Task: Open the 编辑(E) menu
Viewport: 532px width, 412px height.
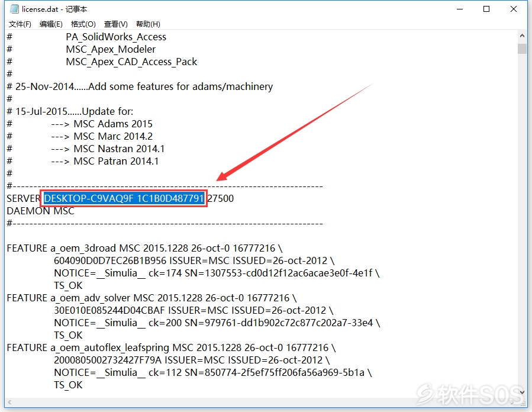Action: [x=51, y=24]
